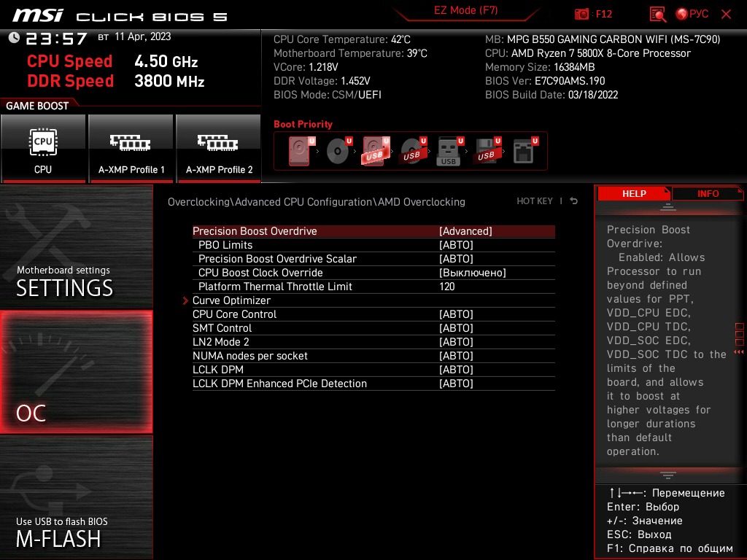Enable A-XMP Profile 1
Image resolution: width=747 pixels, height=560 pixels.
tap(131, 149)
